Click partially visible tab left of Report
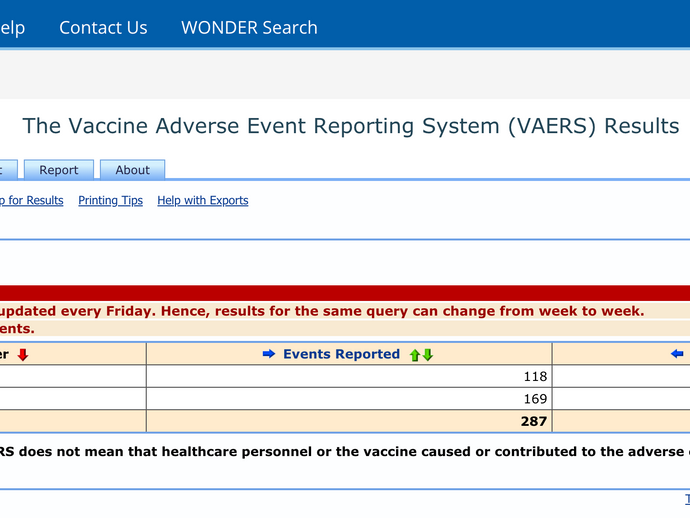The height and width of the screenshot is (518, 690). pyautogui.click(x=6, y=170)
